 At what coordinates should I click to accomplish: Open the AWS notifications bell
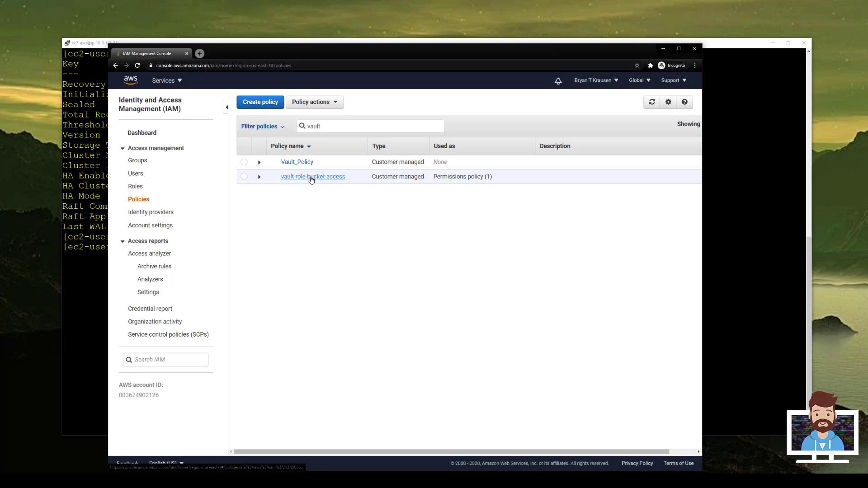point(558,81)
